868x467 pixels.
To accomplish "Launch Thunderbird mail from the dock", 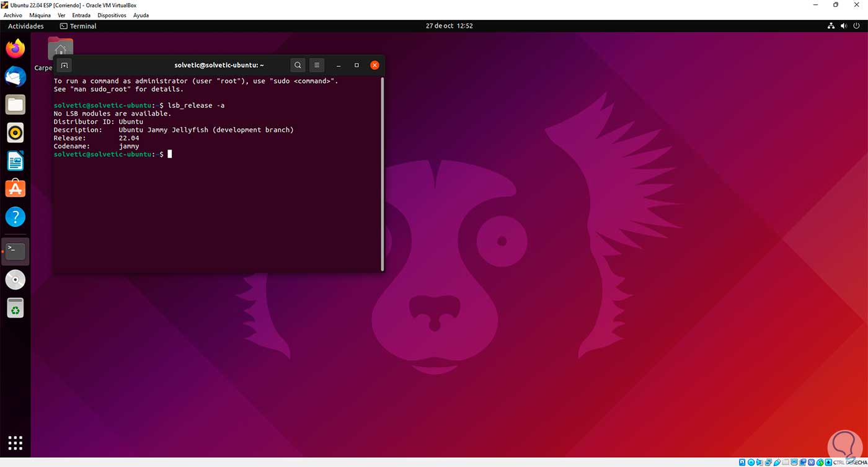I will tap(15, 77).
